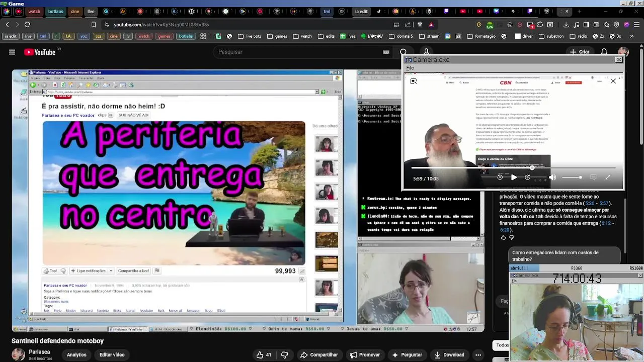Open new browser tab with plus
The width and height of the screenshot is (644, 362).
(x=579, y=11)
